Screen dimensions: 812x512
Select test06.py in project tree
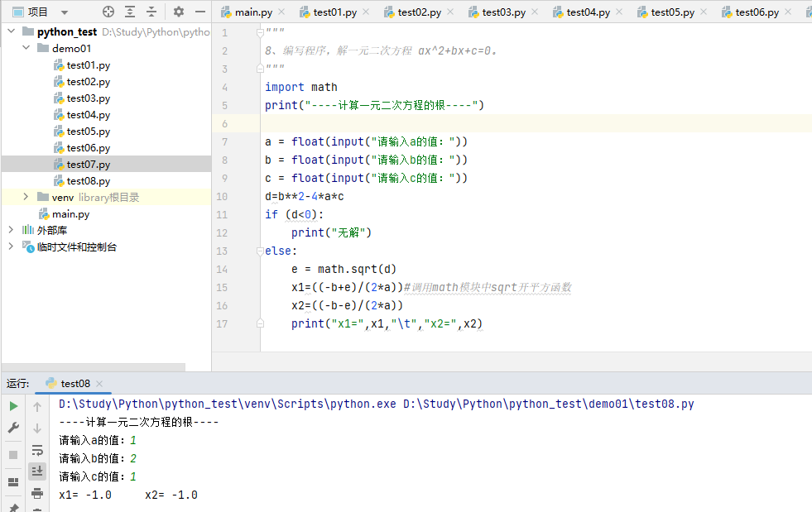tap(88, 148)
